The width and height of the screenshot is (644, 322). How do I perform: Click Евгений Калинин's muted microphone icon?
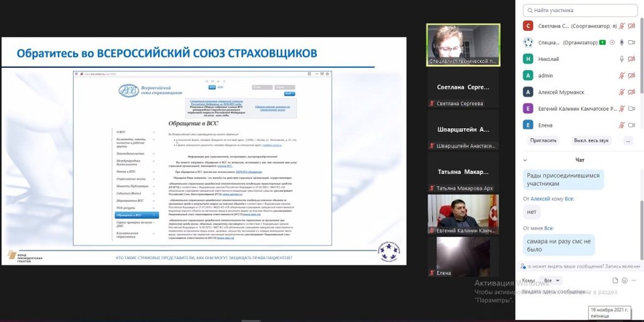pos(622,108)
